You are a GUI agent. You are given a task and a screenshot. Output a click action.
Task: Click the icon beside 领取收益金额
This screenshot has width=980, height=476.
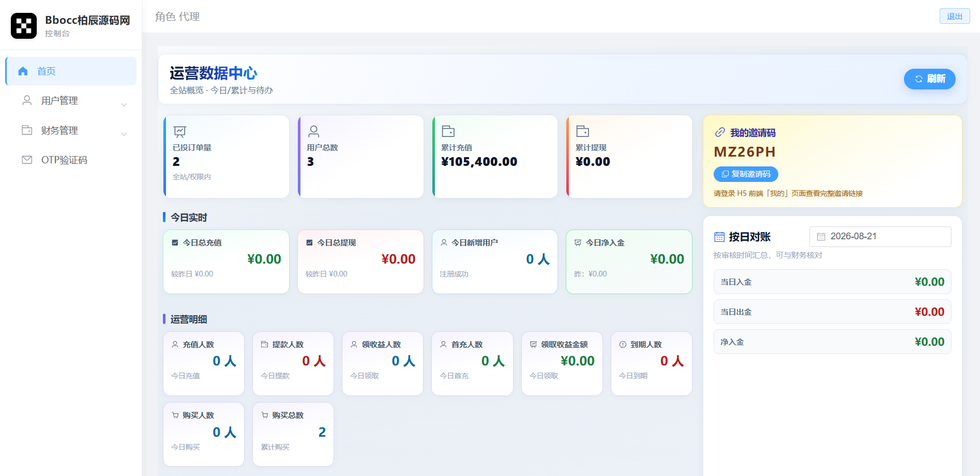click(x=533, y=344)
